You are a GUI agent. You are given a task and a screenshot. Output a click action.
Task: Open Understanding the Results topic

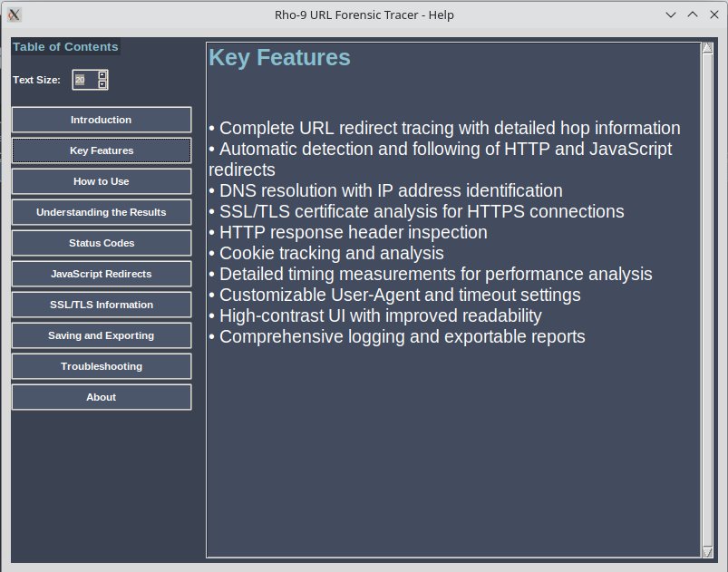101,212
